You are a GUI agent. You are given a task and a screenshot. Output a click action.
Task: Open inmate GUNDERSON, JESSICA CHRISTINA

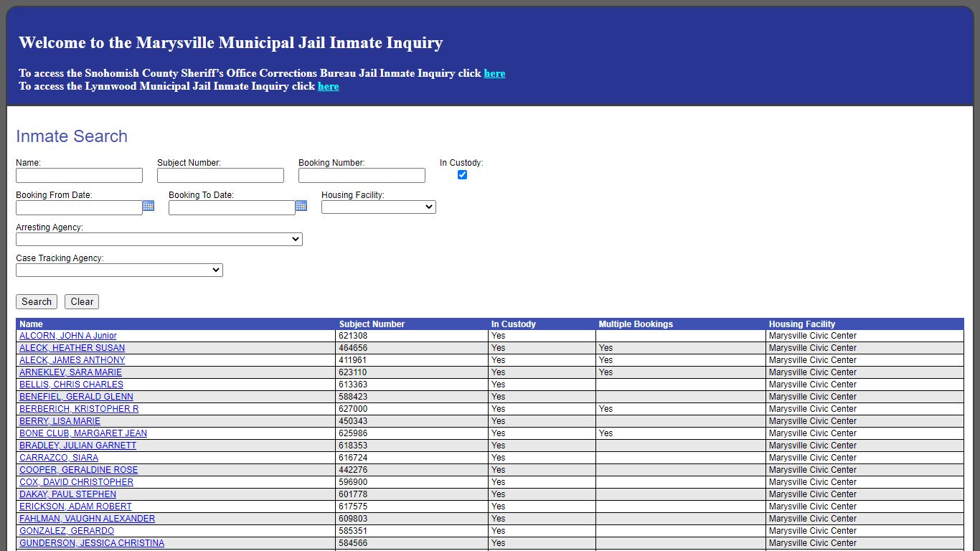click(92, 543)
